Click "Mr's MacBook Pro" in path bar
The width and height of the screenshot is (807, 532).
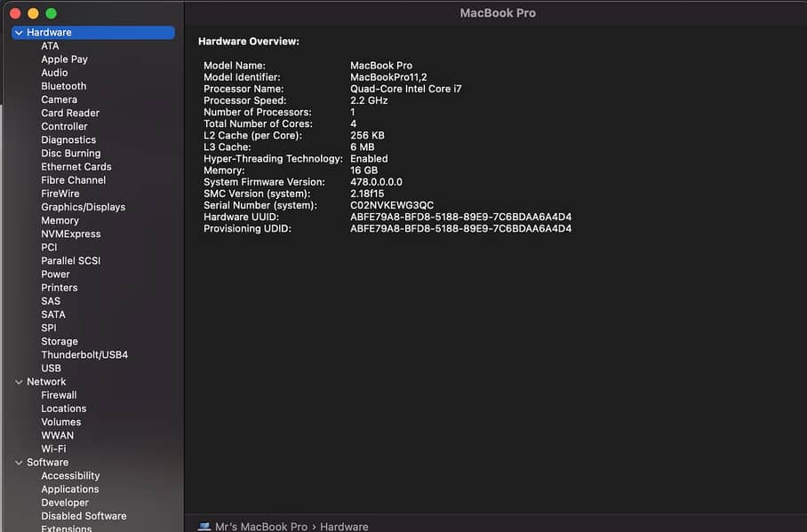(261, 527)
